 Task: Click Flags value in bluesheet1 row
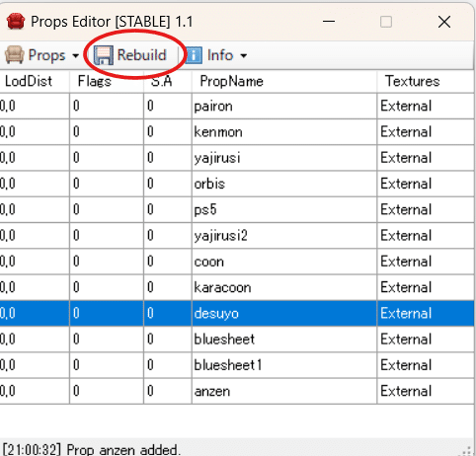pyautogui.click(x=107, y=365)
